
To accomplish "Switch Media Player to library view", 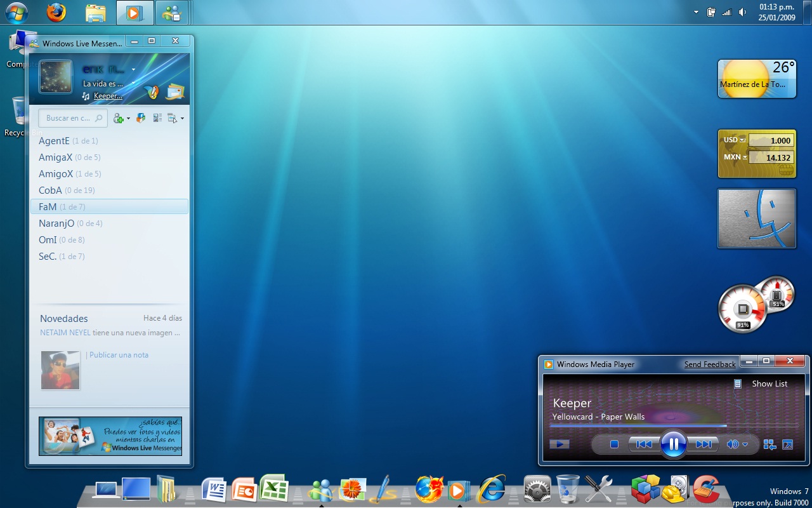I will click(769, 444).
